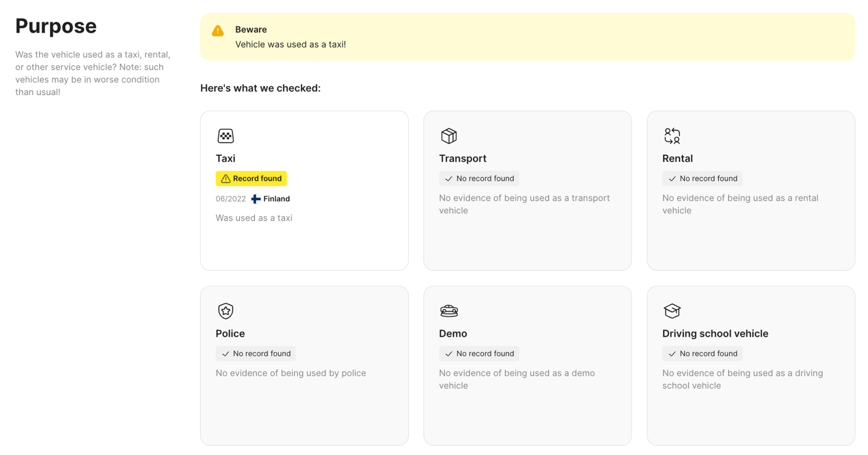Click the yellow Record found badge
The width and height of the screenshot is (868, 455).
coord(251,178)
